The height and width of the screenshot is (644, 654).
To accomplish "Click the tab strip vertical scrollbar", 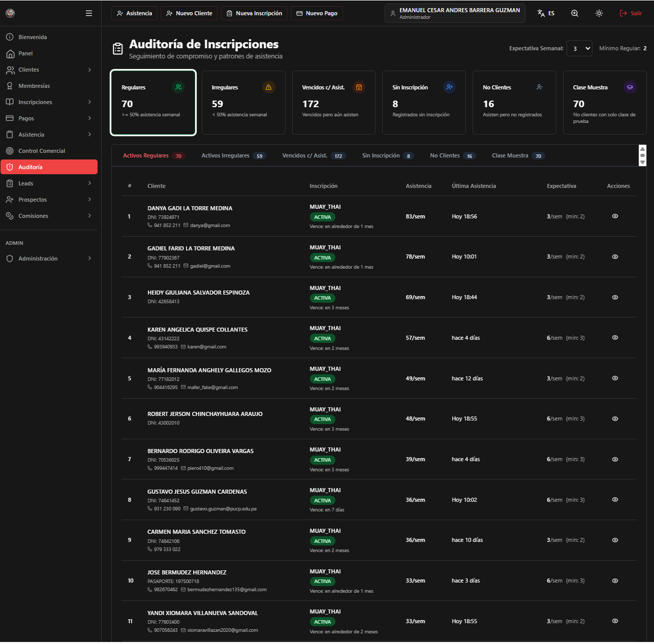I will coord(643,155).
